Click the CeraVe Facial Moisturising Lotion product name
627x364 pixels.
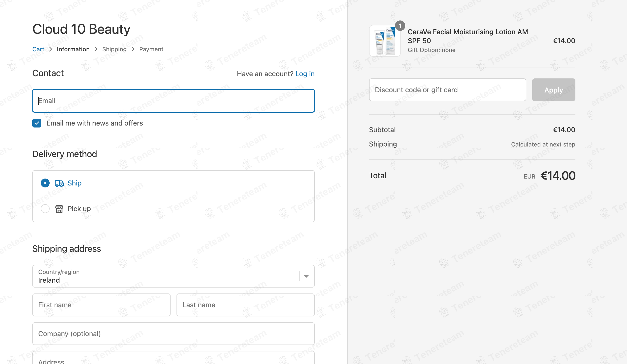click(468, 36)
